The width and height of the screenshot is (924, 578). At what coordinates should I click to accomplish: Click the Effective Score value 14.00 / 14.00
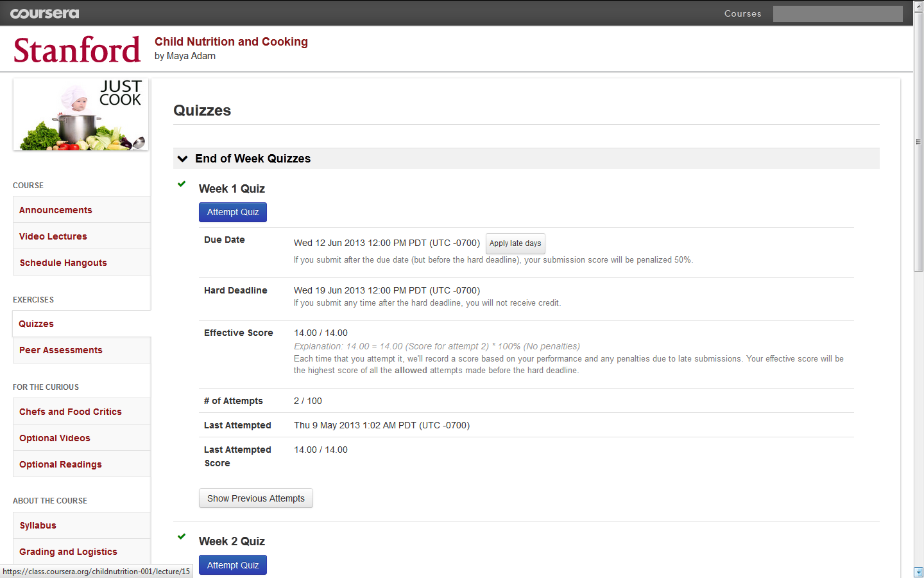click(x=321, y=333)
